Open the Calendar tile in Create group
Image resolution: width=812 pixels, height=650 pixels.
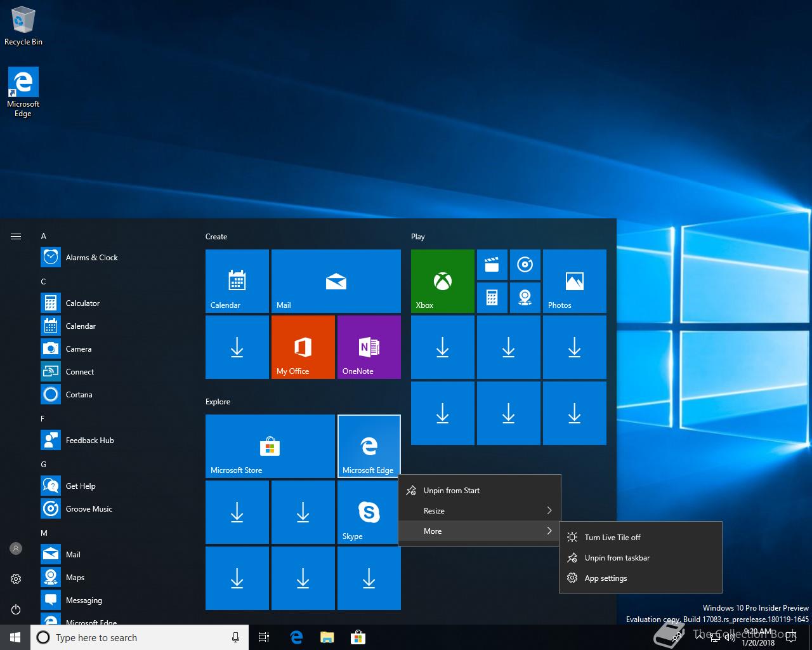point(237,281)
